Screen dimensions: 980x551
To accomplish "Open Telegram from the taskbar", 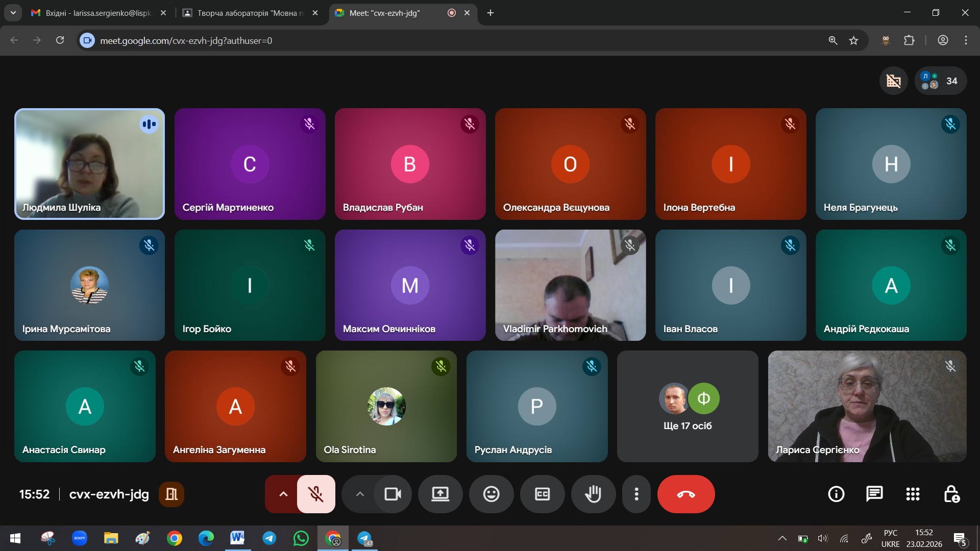I will coord(269,538).
